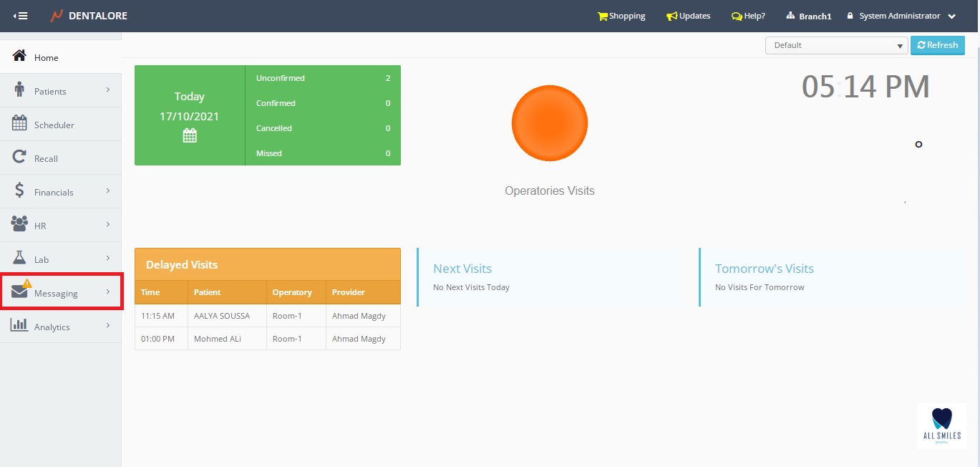Screen dimensions: 980x467
Task: Click the Lab flask icon
Action: (19, 259)
